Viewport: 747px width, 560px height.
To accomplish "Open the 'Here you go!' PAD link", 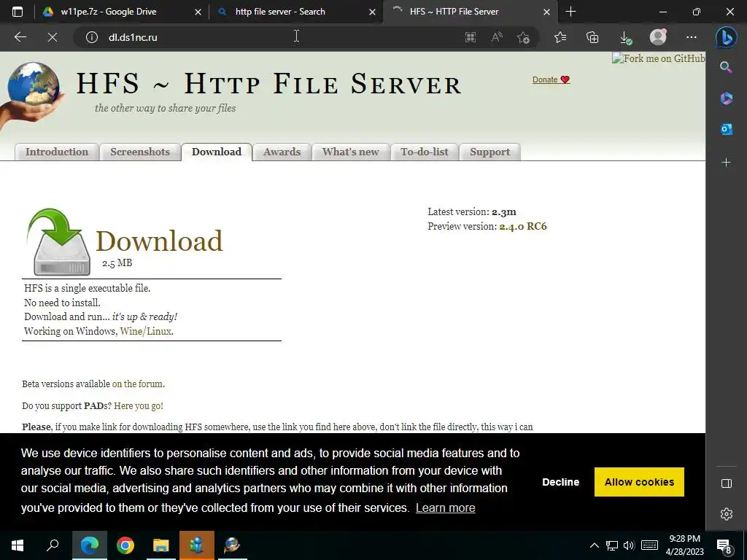I will (x=138, y=405).
